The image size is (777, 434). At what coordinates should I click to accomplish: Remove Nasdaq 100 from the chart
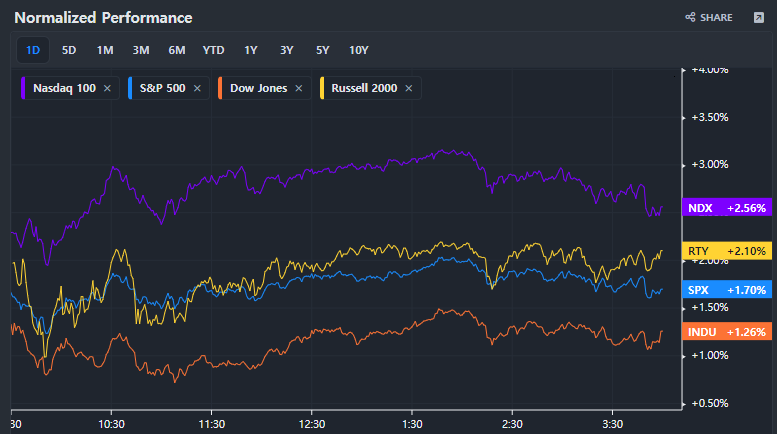click(x=107, y=88)
